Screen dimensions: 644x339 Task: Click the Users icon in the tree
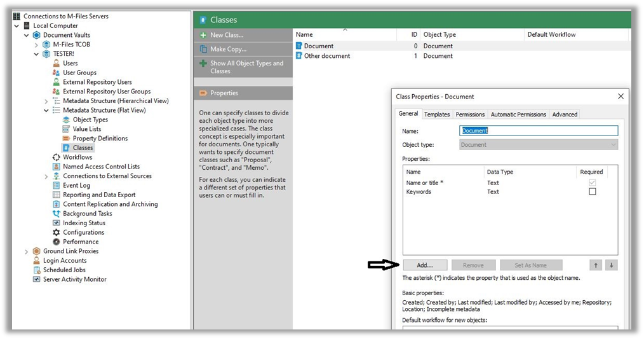[57, 63]
